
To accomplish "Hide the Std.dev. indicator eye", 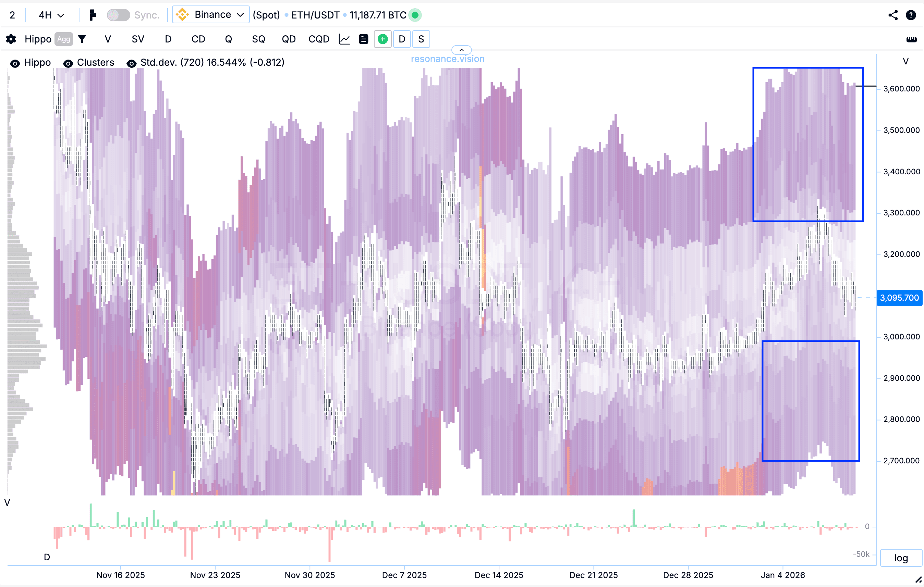I will [x=131, y=63].
